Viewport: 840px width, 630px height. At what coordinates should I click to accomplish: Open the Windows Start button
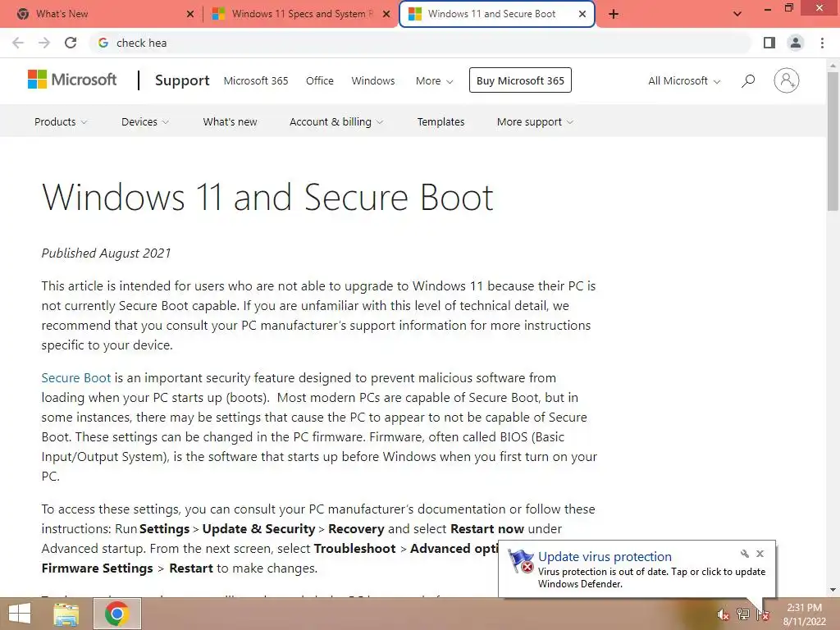(20, 614)
